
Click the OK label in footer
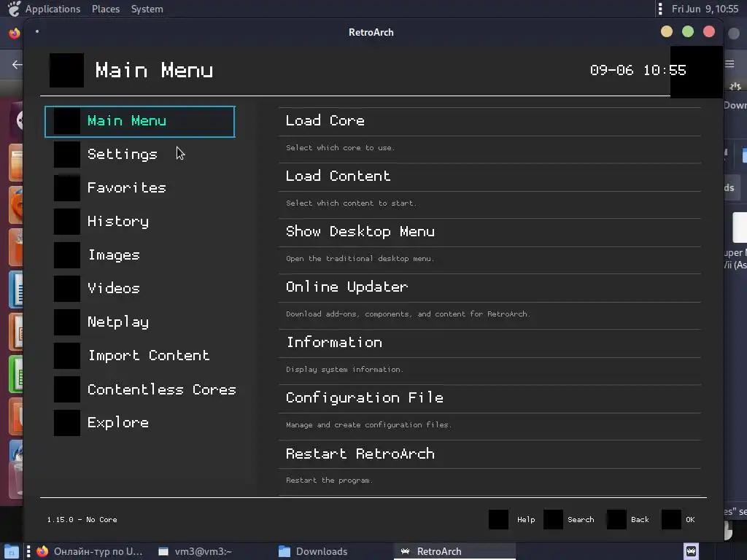[x=690, y=519]
